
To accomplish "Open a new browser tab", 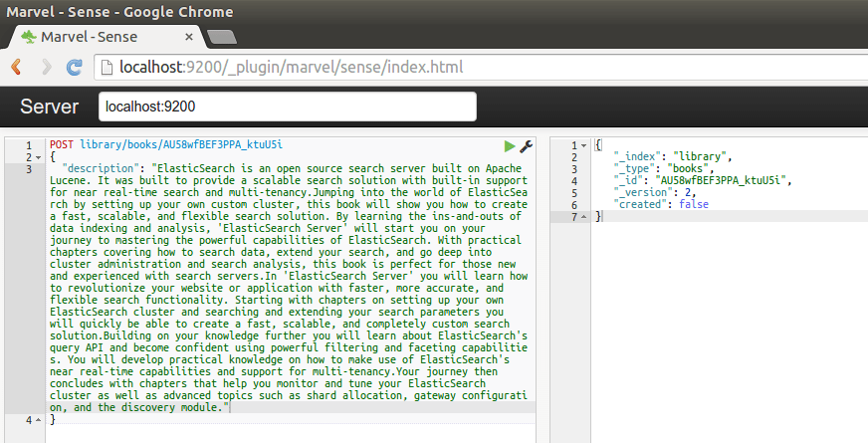I will click(x=221, y=37).
